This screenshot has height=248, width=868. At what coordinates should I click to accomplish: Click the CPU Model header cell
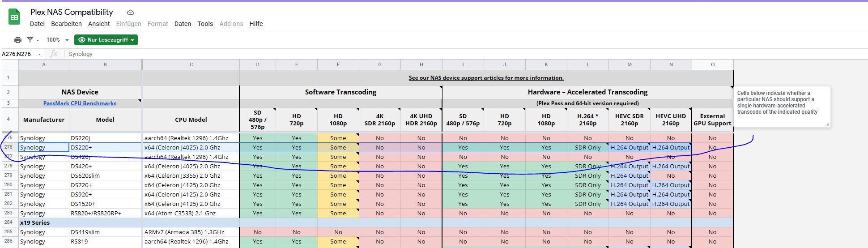click(191, 120)
